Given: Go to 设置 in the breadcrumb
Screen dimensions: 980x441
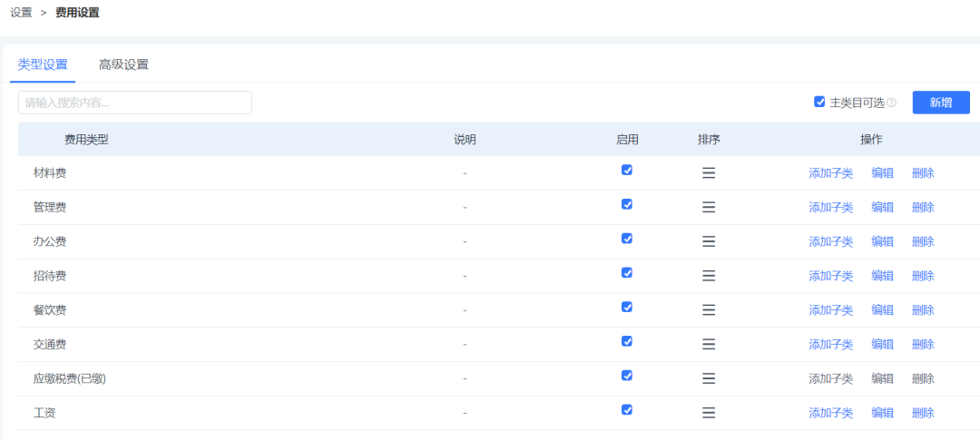Looking at the screenshot, I should (x=21, y=13).
